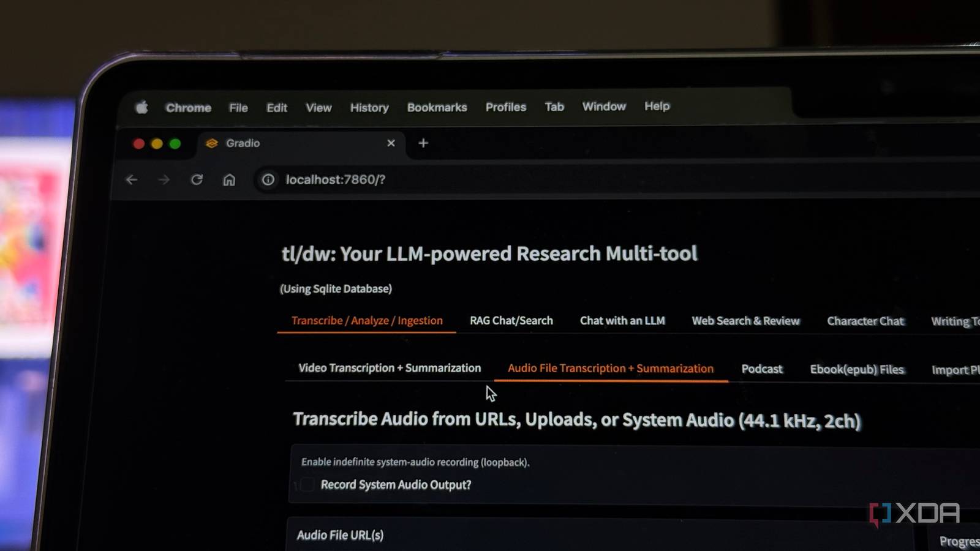Open the History menu
The width and height of the screenshot is (980, 551).
pos(369,107)
